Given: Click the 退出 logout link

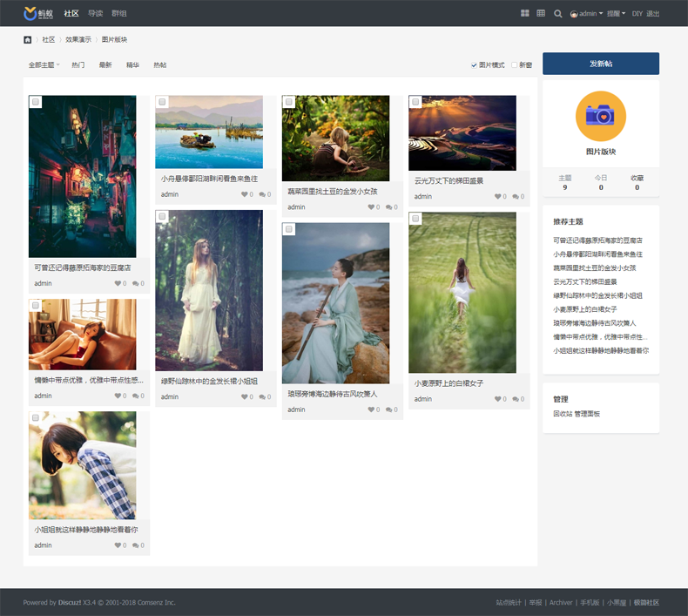Looking at the screenshot, I should tap(653, 14).
